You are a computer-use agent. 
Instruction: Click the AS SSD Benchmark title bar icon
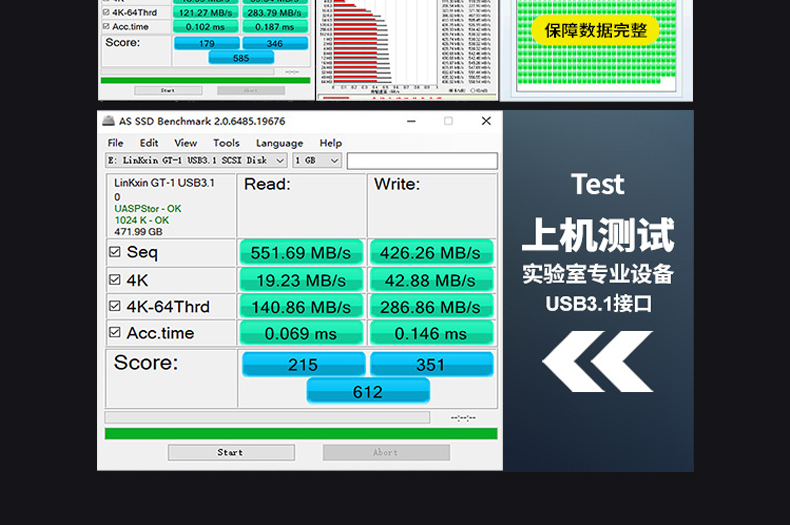[108, 121]
